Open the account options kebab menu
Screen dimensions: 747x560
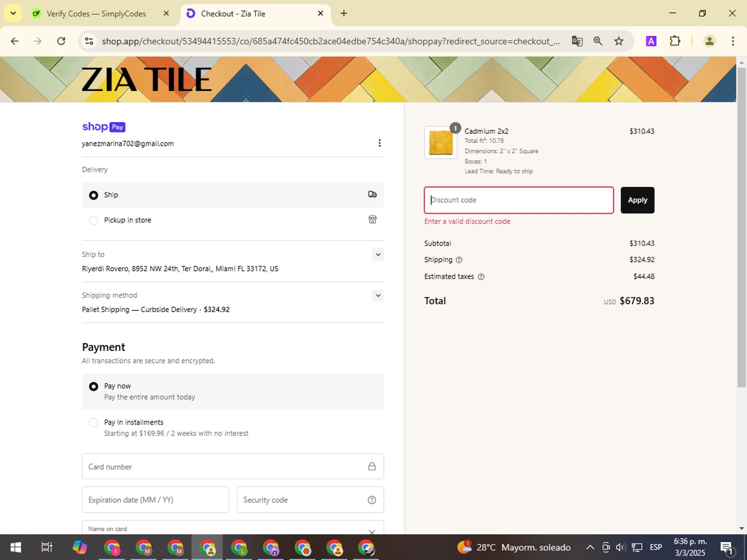coord(379,143)
